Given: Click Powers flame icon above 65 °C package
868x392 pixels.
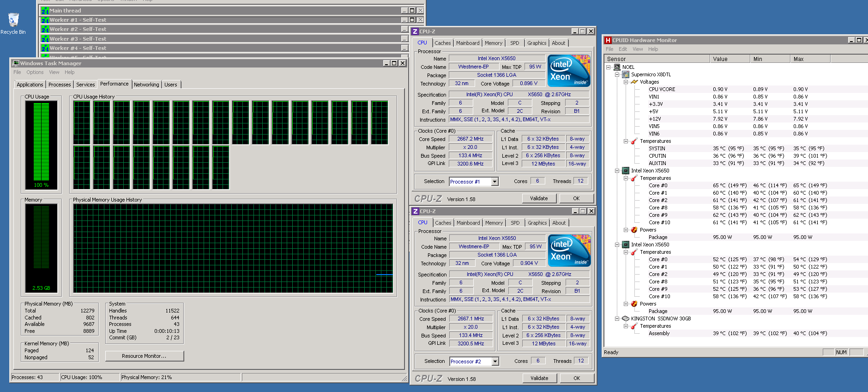Looking at the screenshot, I should tap(634, 230).
